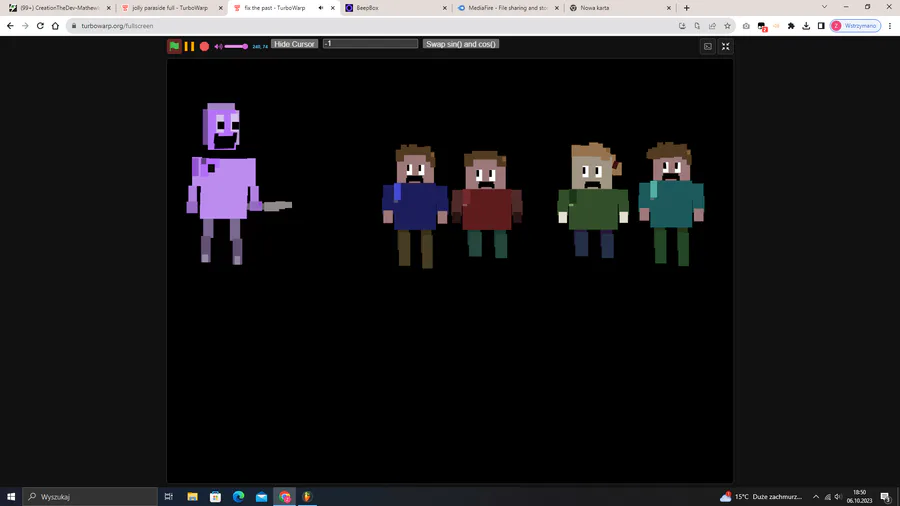Image resolution: width=900 pixels, height=506 pixels.
Task: Open the Wstrzymano profile button
Action: [855, 26]
